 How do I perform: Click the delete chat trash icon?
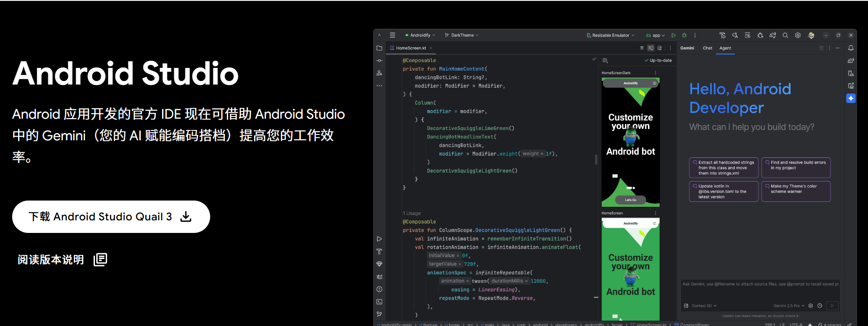coord(821,48)
